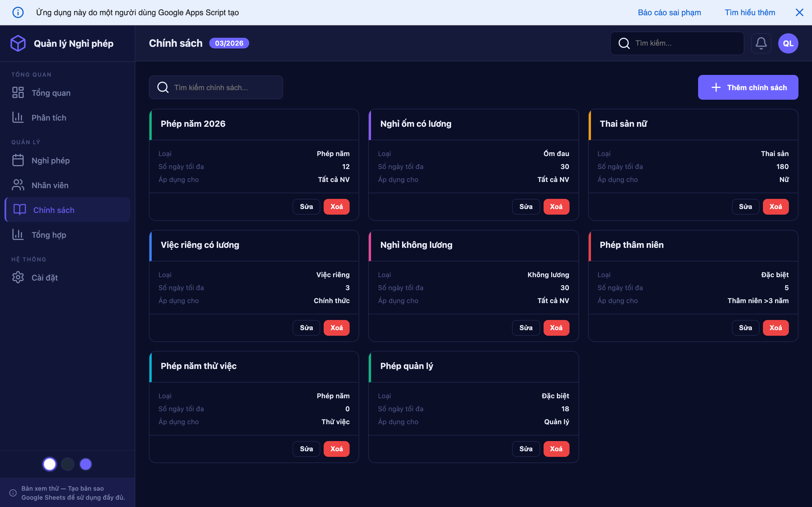Click the info icon in the top banner

tap(18, 12)
